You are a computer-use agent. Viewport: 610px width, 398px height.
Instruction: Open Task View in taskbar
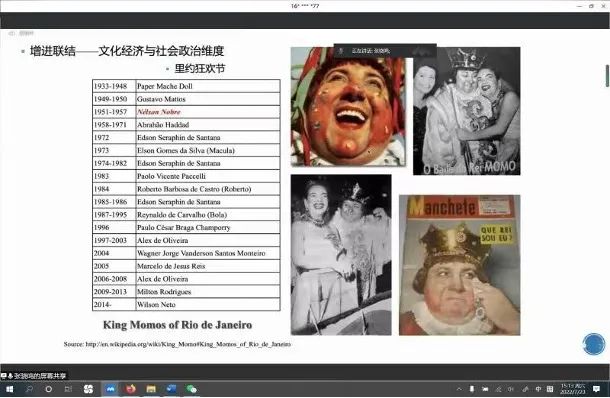tap(68, 389)
